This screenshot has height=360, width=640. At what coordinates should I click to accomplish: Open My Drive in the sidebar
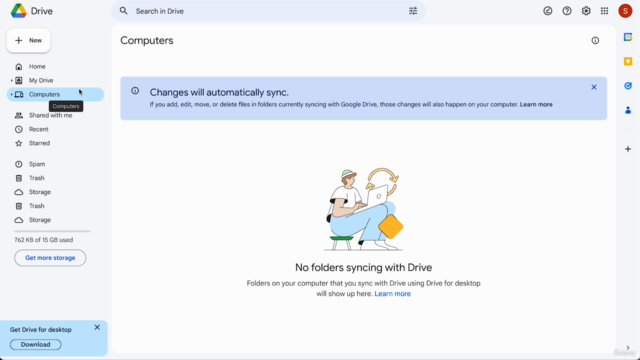[x=41, y=80]
